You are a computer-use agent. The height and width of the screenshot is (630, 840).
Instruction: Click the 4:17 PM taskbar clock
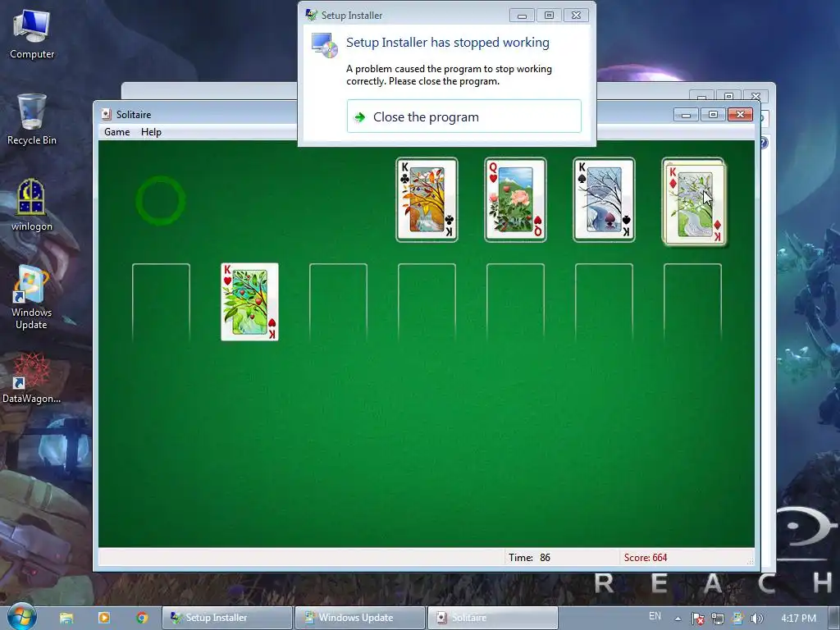pos(798,619)
